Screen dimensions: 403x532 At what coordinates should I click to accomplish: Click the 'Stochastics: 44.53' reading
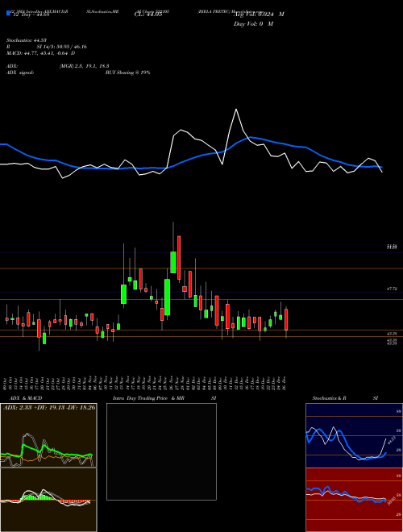tap(27, 40)
